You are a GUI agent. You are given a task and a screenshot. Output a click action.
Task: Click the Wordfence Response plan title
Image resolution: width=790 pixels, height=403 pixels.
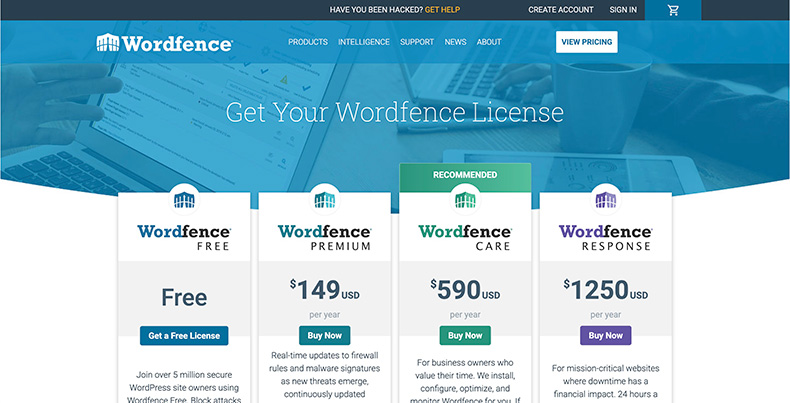[606, 238]
